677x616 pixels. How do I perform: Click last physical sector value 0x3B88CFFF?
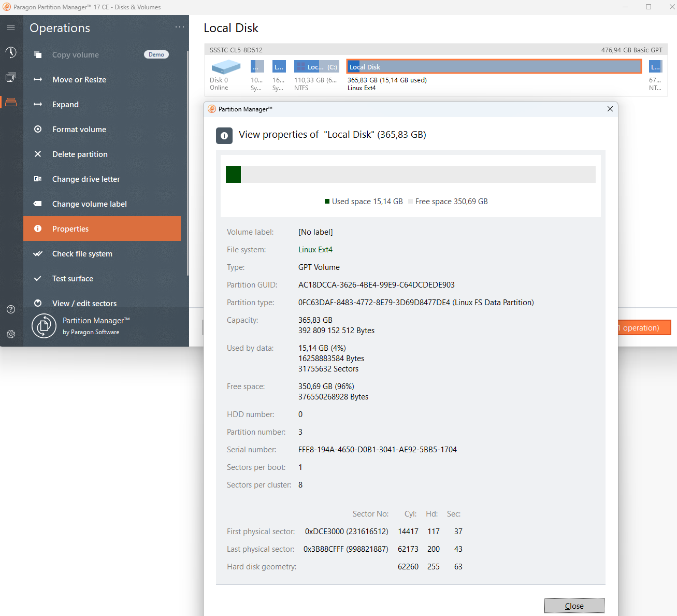click(346, 549)
